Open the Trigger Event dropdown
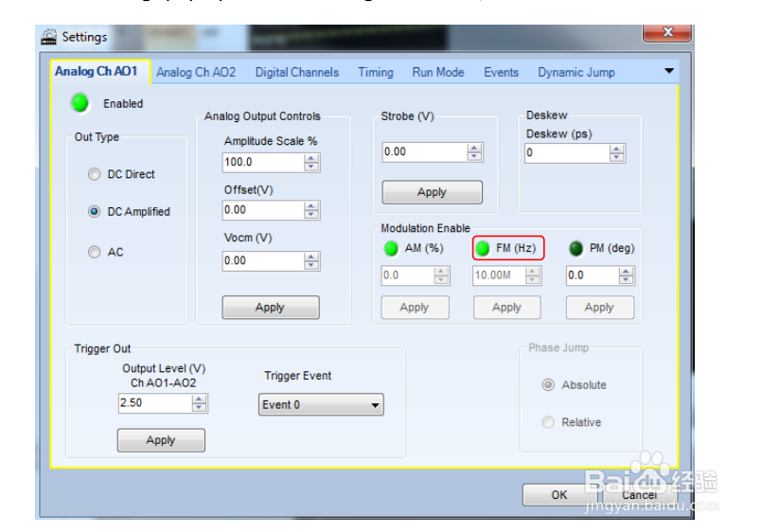Screen dimensions: 762x532 pyautogui.click(x=321, y=405)
